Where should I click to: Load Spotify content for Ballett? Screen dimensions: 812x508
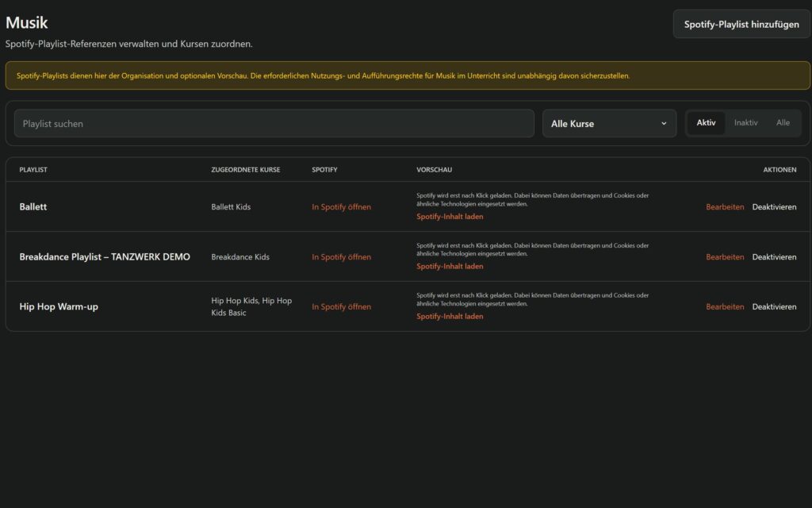(450, 217)
